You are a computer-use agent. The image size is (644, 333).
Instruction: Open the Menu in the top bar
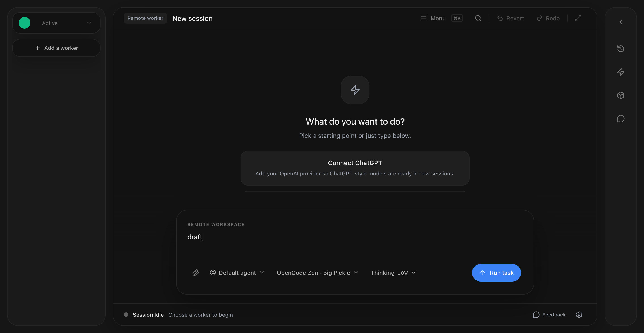[x=434, y=18]
